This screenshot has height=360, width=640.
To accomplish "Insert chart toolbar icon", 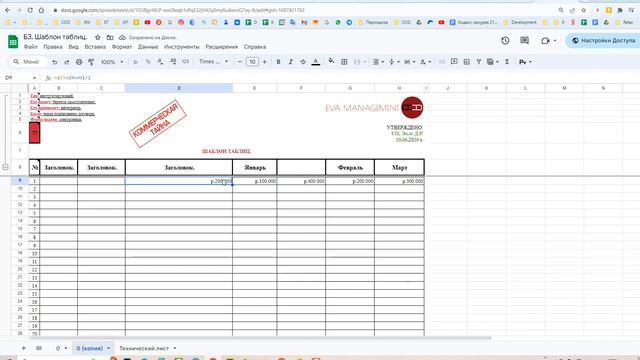I will pos(467,62).
